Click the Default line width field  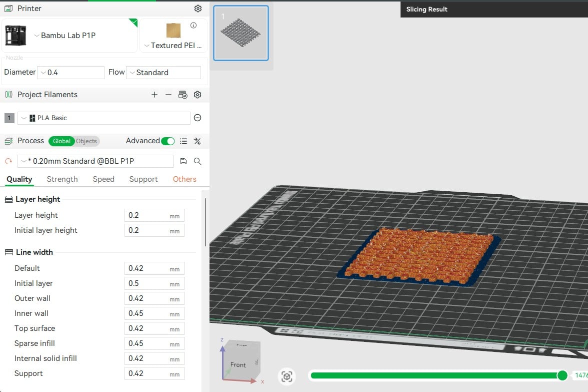click(154, 268)
